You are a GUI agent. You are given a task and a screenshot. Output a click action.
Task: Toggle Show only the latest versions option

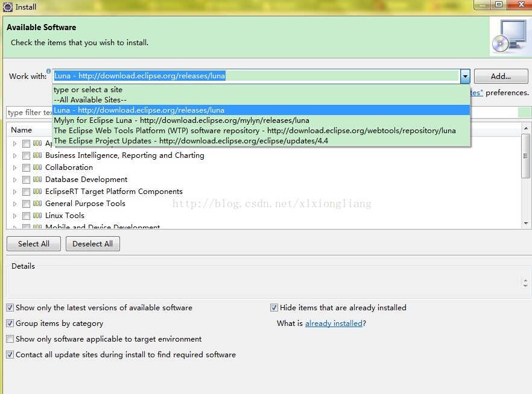(x=10, y=308)
